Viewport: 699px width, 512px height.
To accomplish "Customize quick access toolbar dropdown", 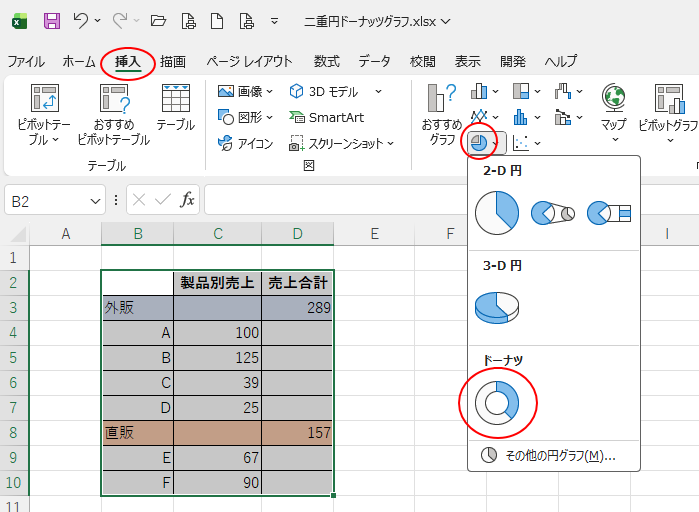I will click(275, 21).
